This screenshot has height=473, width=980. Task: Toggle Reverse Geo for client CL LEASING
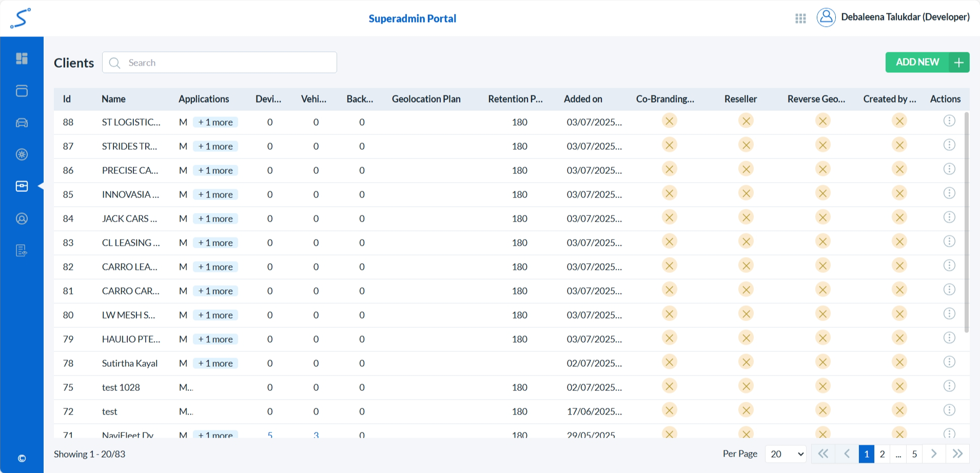(x=823, y=241)
